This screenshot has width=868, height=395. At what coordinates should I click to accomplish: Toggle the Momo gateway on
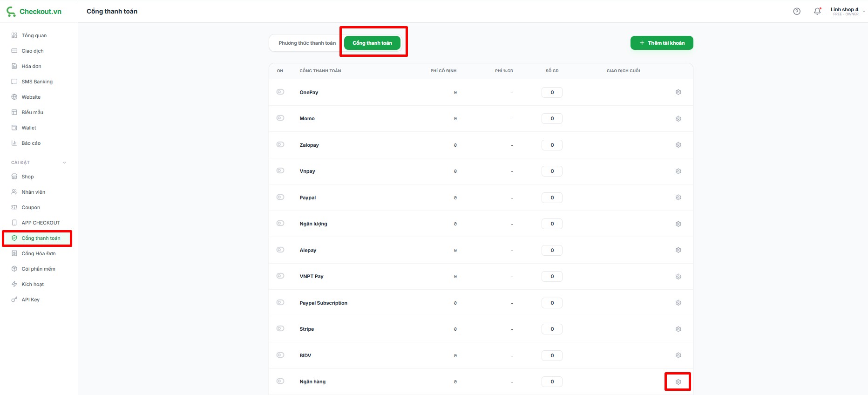tap(280, 118)
